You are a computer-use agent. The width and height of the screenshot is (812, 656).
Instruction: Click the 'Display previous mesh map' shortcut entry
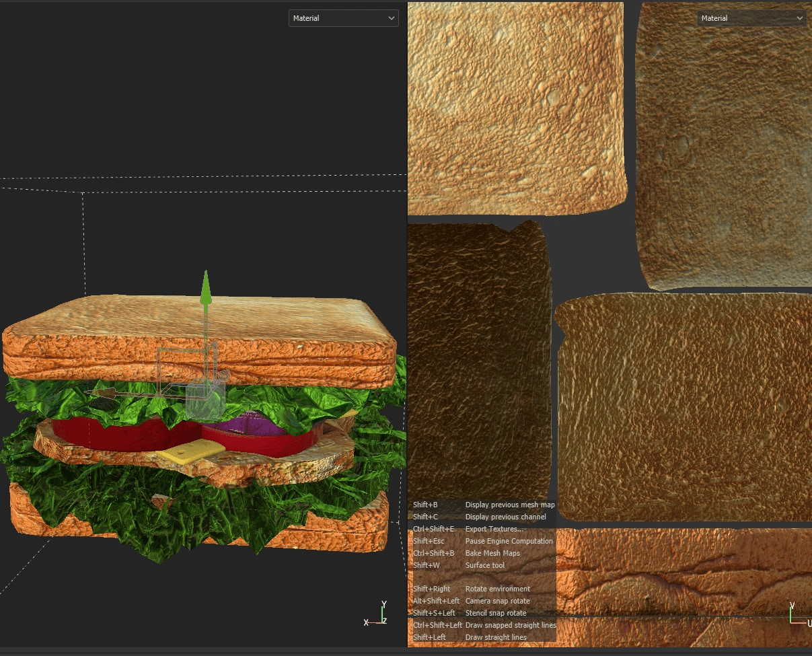tap(484, 505)
